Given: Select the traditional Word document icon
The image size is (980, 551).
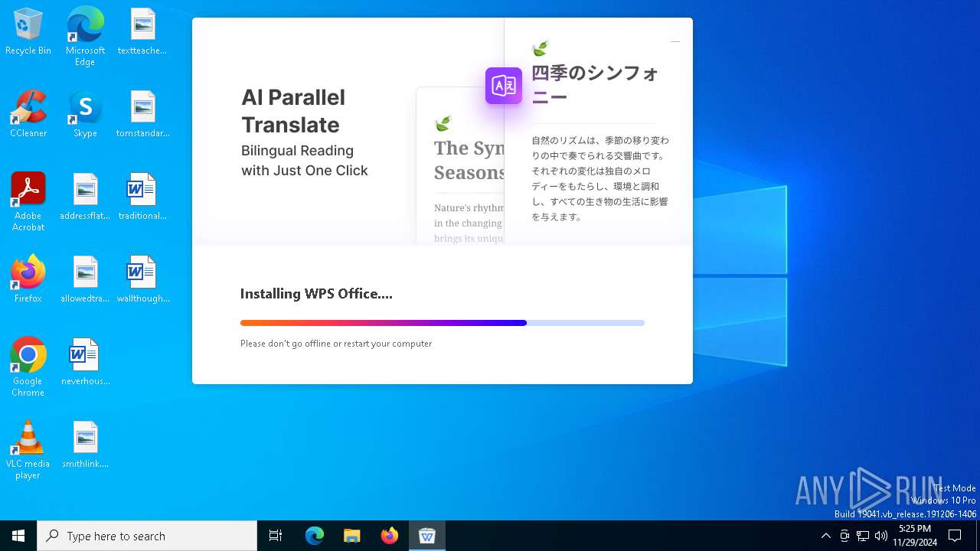Looking at the screenshot, I should point(142,197).
